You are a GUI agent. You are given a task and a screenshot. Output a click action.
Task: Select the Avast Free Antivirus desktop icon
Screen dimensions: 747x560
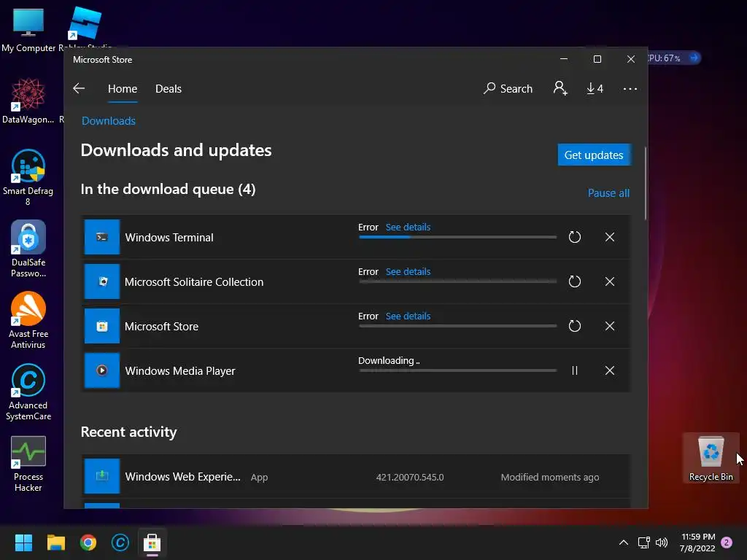(28, 320)
